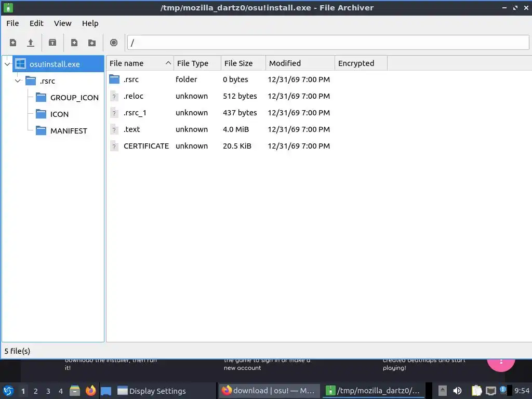Switch to workspace 3 in taskbar
Image resolution: width=532 pixels, height=399 pixels.
[48, 391]
